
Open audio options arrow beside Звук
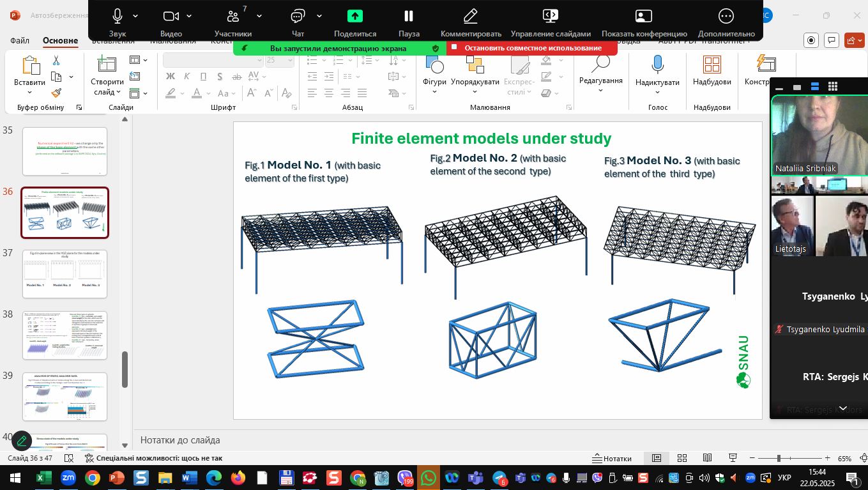(135, 17)
